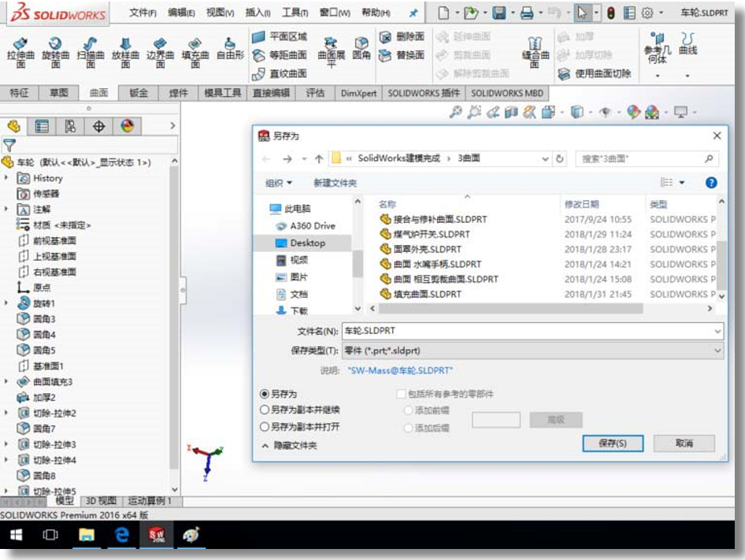745x560 pixels.
Task: Select the 放样曲面 lofted surface tool
Action: 125,54
